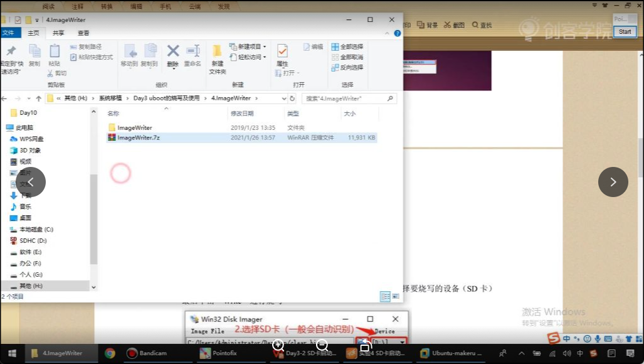This screenshot has height=364, width=644.
Task: Click Select all (全部选择)
Action: 347,47
